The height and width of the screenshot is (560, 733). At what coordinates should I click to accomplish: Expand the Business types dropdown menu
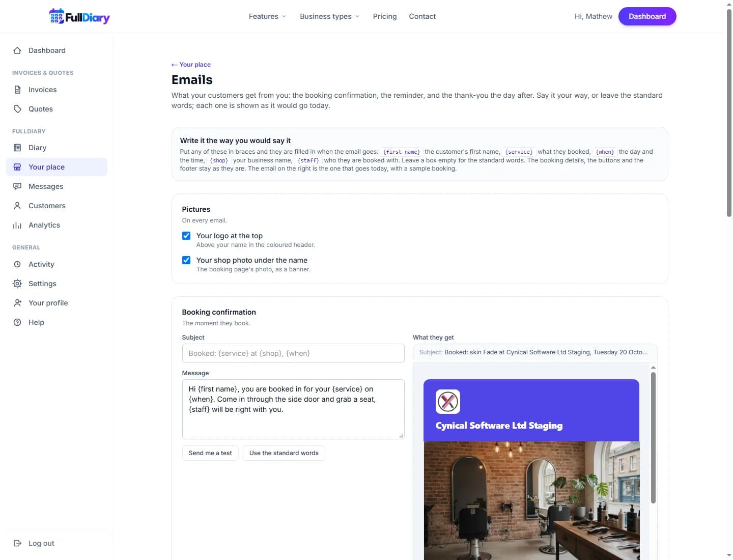click(x=330, y=16)
